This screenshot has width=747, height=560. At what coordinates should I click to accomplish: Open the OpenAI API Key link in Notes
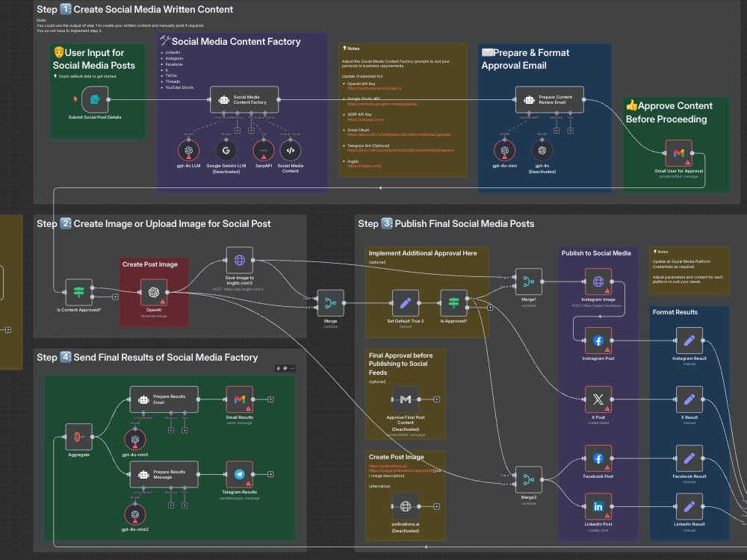374,89
